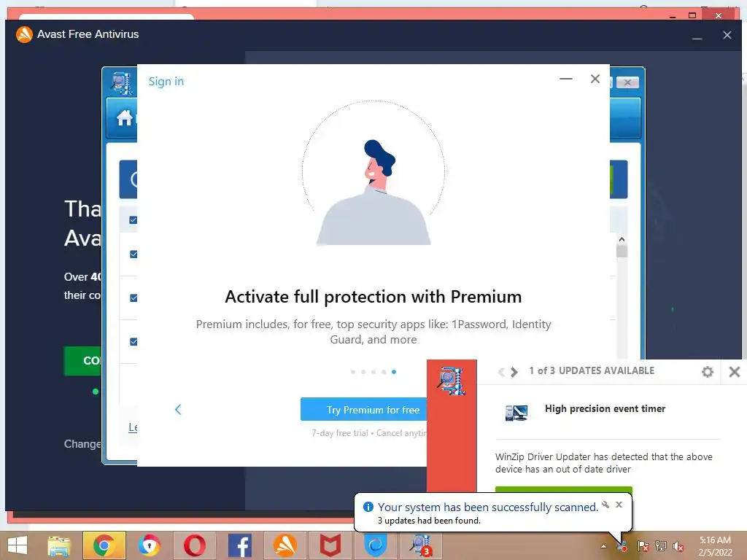747x560 pixels.
Task: Close the system scanned balloon tip
Action: (x=619, y=505)
